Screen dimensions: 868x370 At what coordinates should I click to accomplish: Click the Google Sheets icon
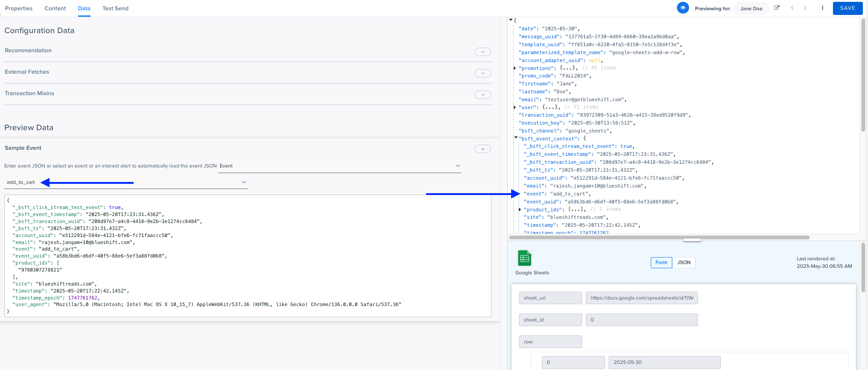point(525,258)
